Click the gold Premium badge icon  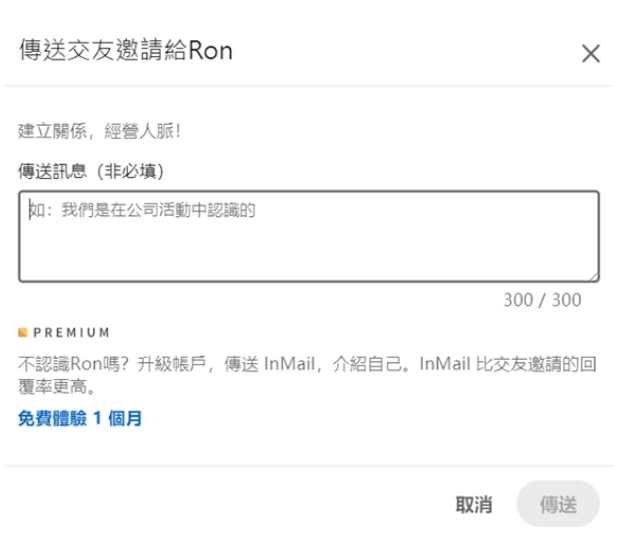click(x=23, y=333)
